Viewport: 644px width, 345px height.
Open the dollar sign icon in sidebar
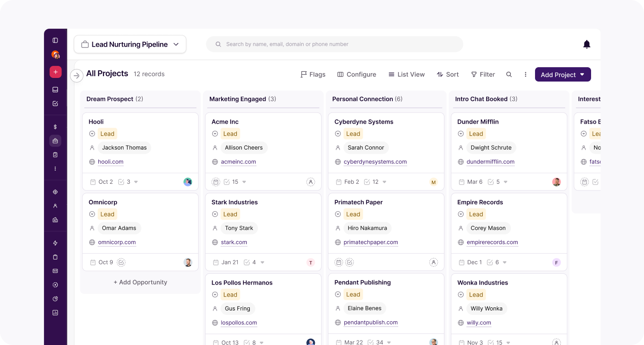click(x=55, y=127)
